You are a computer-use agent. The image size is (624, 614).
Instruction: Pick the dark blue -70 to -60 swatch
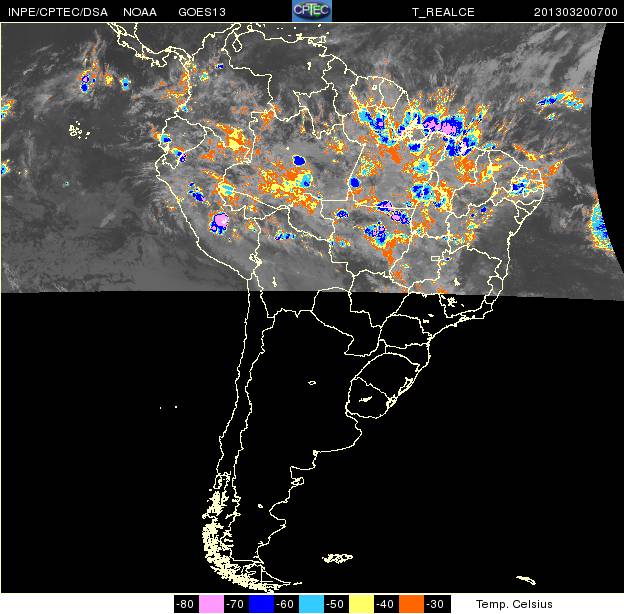pos(261,604)
